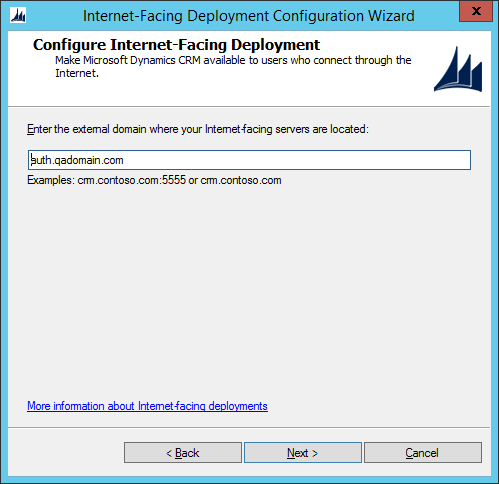Click the 'Make Microsoft Dynamics CRM available' description
Image resolution: width=499 pixels, height=484 pixels.
coord(233,66)
